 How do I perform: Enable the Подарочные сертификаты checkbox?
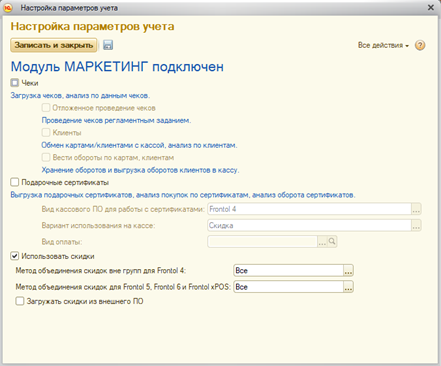(15, 182)
